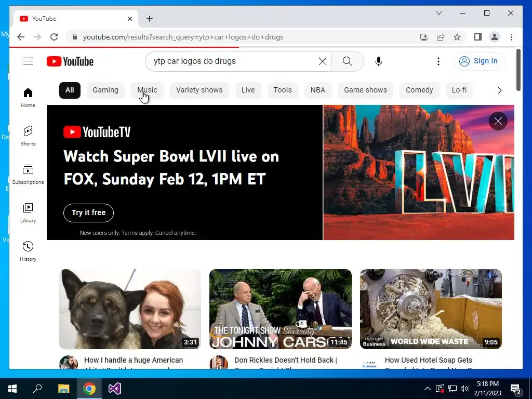Select the NBA filter chip
The width and height of the screenshot is (532, 399).
tap(317, 90)
